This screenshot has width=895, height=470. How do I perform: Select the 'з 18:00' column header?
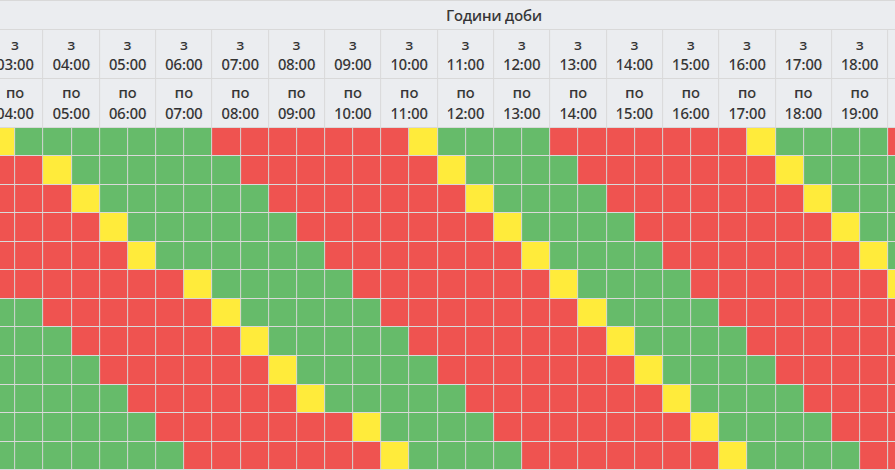(x=860, y=54)
